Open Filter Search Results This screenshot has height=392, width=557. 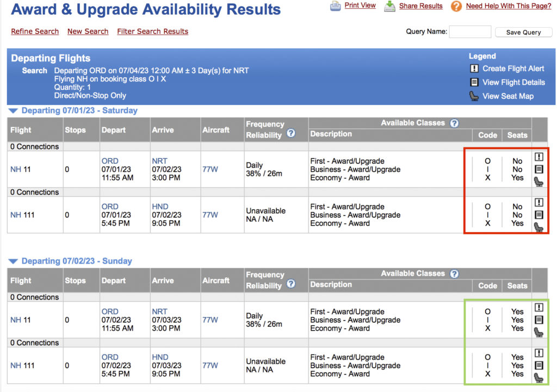[x=152, y=32]
